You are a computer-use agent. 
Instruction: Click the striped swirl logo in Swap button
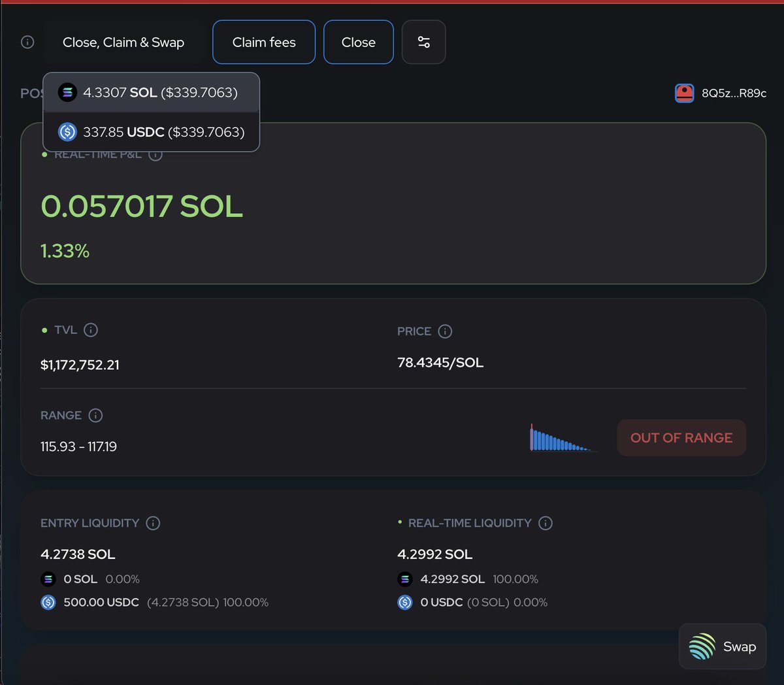coord(702,646)
